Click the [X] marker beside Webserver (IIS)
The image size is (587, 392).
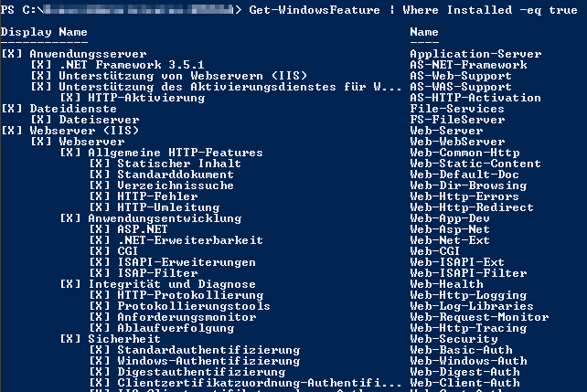pos(12,131)
